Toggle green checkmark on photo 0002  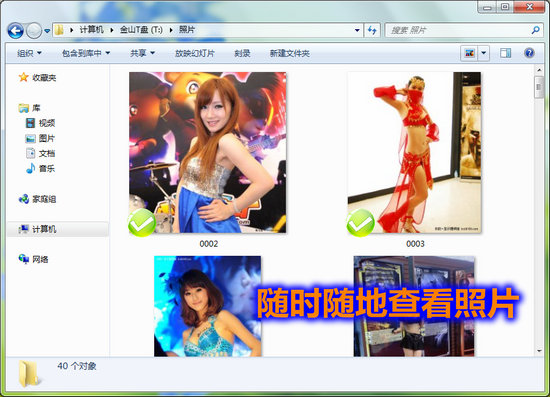(x=142, y=222)
